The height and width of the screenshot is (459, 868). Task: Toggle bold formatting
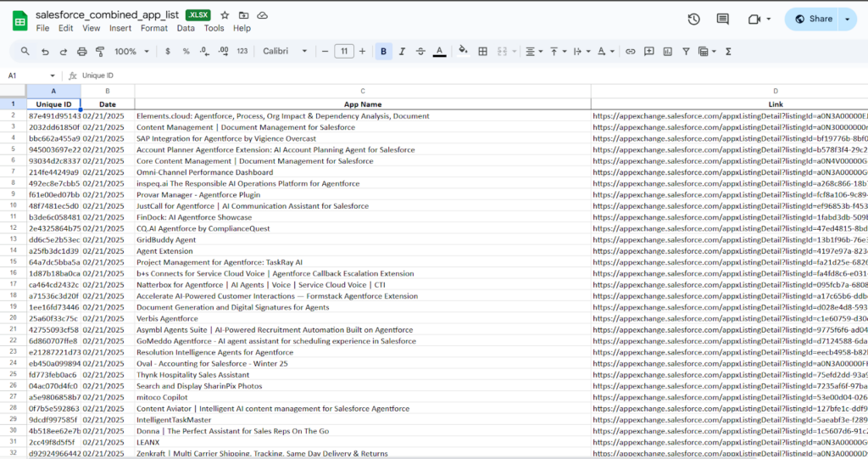383,52
